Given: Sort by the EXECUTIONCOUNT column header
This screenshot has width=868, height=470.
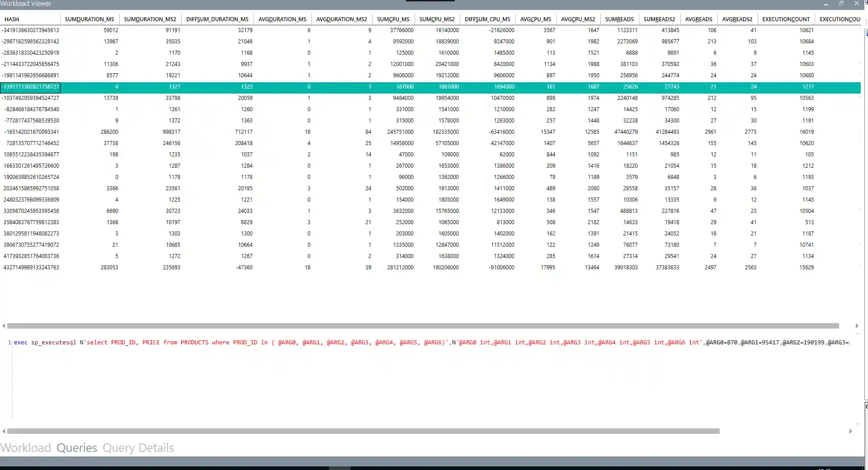Looking at the screenshot, I should coord(786,19).
